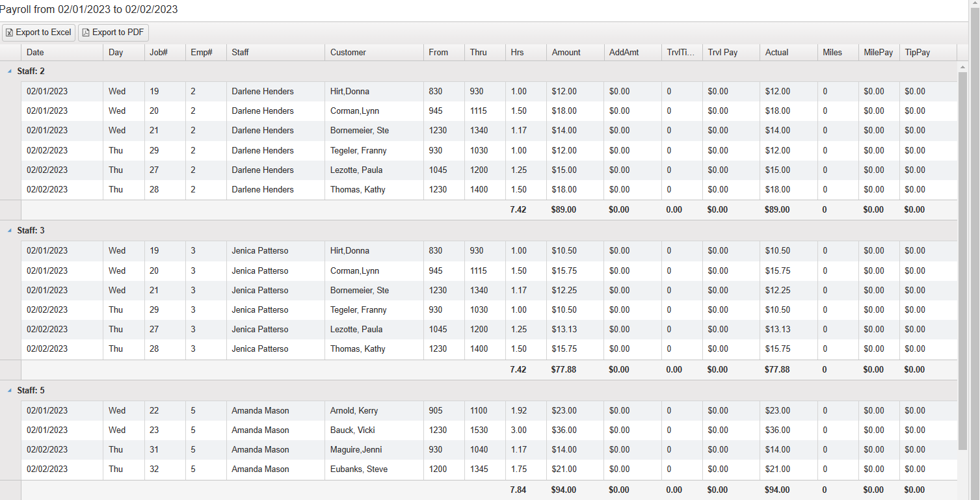Sort by the Customer column header
The image size is (980, 500).
(374, 53)
